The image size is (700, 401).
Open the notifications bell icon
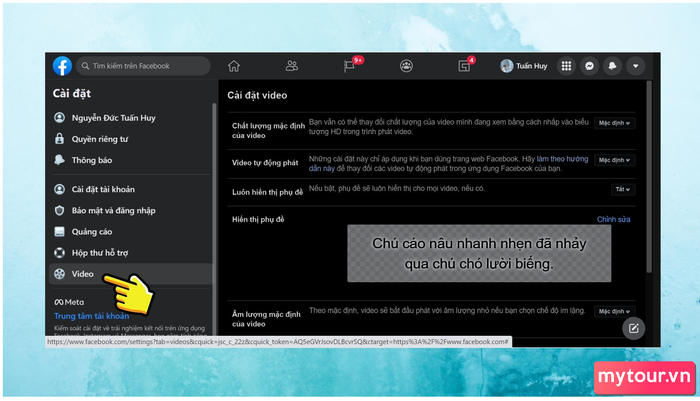point(612,66)
